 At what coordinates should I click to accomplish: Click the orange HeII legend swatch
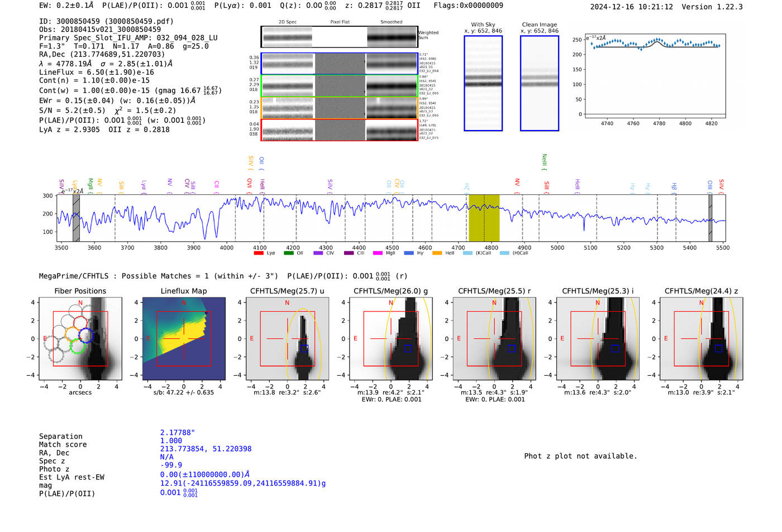coord(437,253)
